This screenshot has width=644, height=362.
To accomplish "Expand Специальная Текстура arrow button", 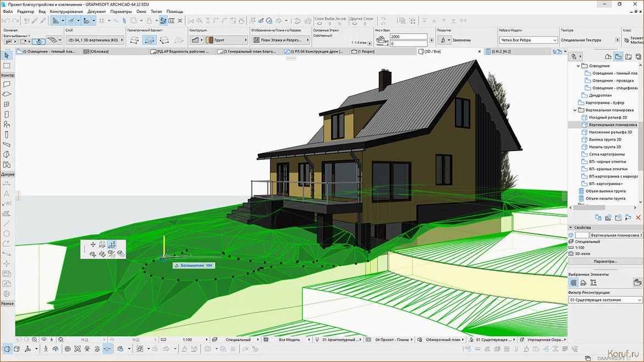I will click(617, 40).
